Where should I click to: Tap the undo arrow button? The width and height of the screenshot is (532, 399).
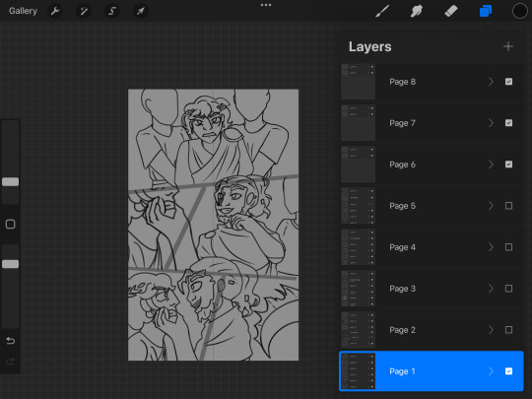pos(10,340)
